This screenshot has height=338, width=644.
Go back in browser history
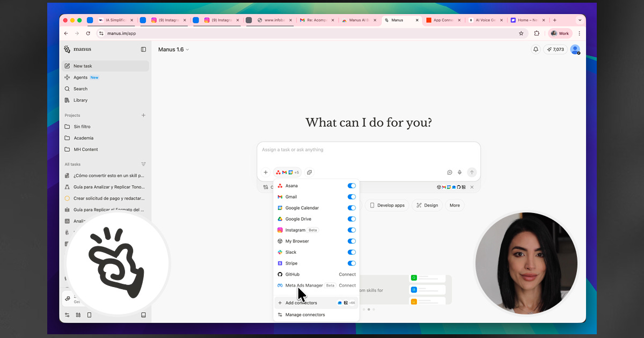pyautogui.click(x=66, y=33)
